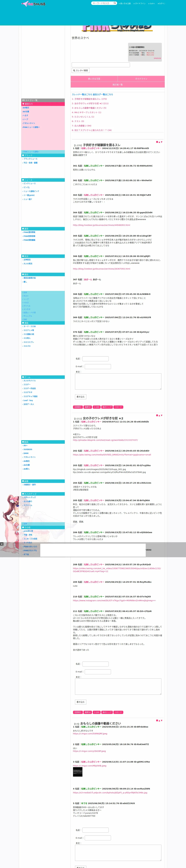Open the Leaf・key sidebar link
Screen dimensions: 186x868
(28, 400)
